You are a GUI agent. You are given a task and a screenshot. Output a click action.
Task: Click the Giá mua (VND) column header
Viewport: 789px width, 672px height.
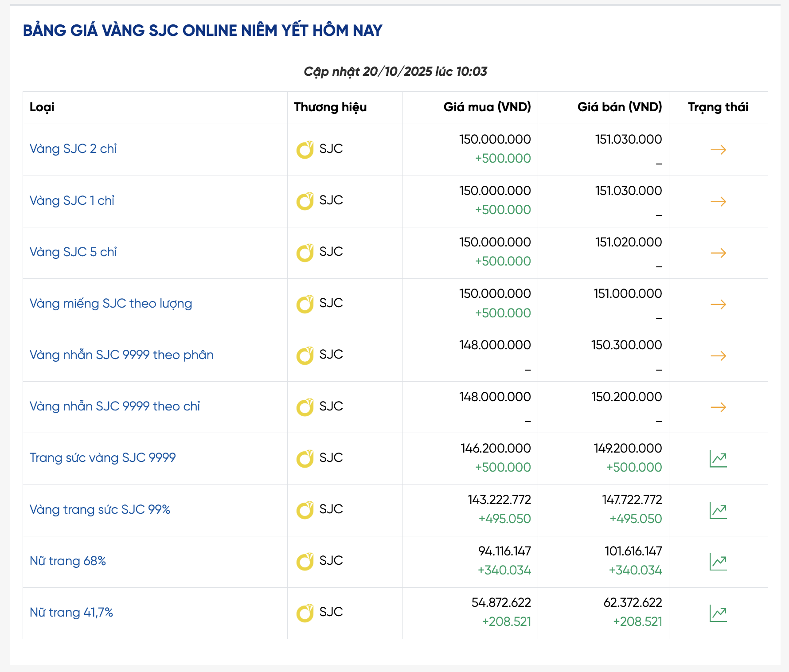coord(487,107)
